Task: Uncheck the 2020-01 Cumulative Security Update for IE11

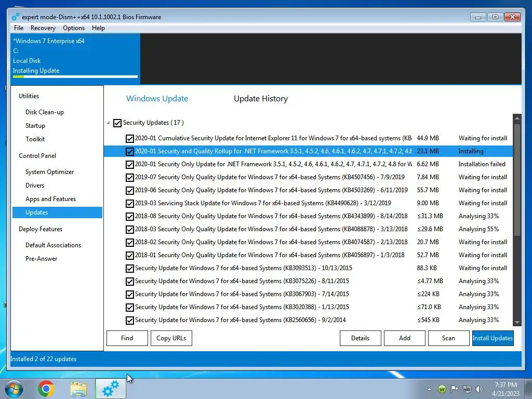Action: click(x=129, y=138)
